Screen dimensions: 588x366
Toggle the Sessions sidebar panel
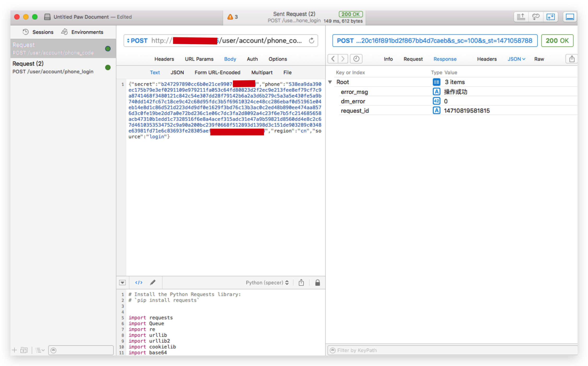point(38,32)
